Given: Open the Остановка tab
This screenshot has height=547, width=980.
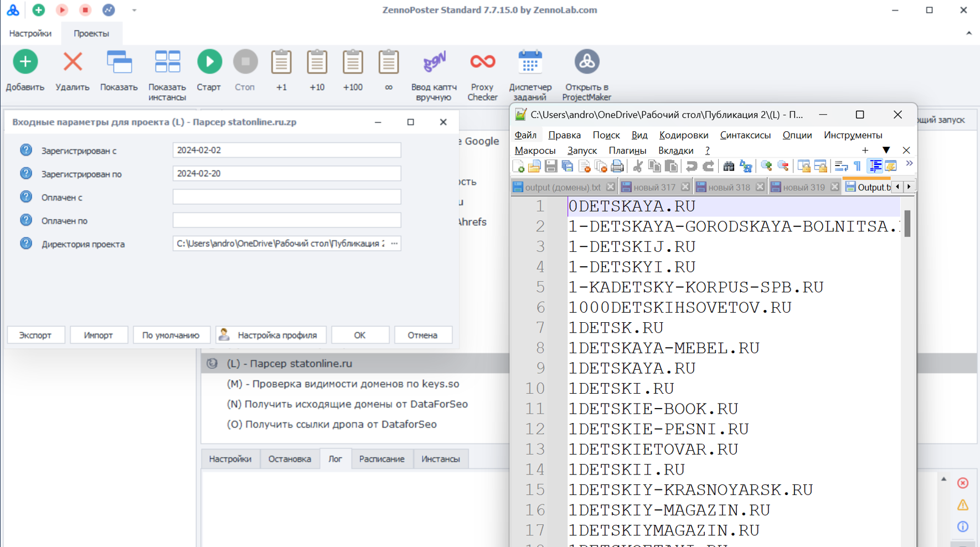Looking at the screenshot, I should click(290, 459).
